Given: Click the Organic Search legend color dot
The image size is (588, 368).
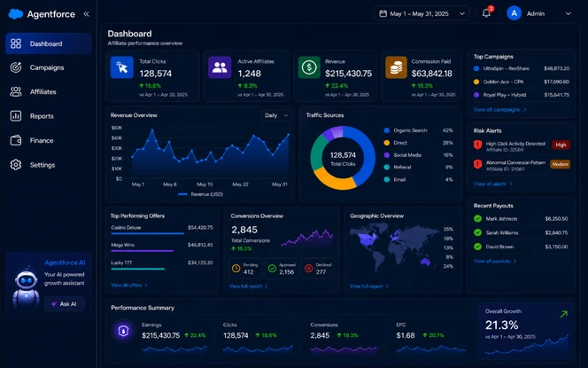Looking at the screenshot, I should click(x=387, y=130).
